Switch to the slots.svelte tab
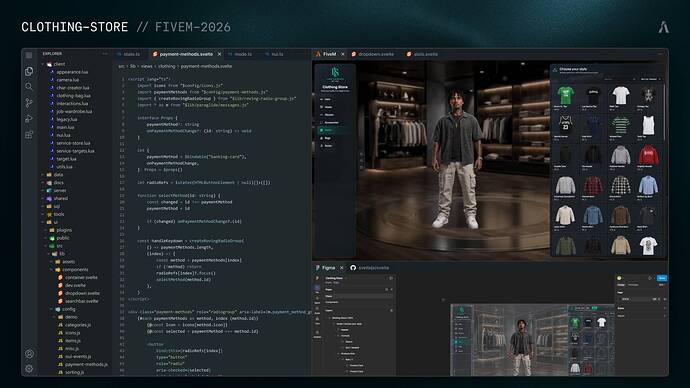 pyautogui.click(x=422, y=54)
